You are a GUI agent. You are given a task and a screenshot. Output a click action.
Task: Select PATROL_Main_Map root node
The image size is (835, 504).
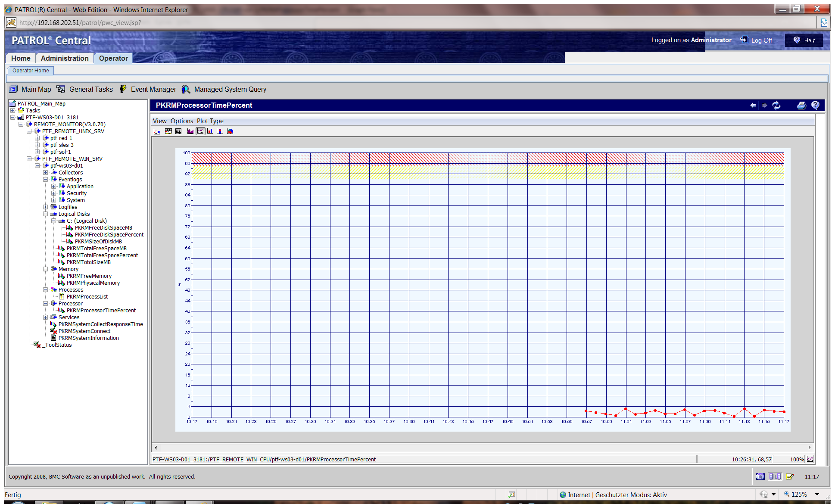coord(41,104)
